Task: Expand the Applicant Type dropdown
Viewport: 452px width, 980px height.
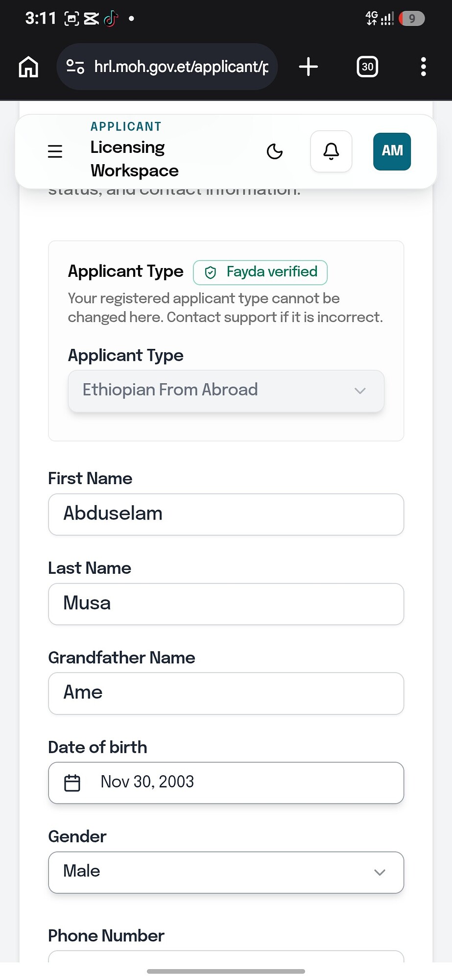Action: 226,391
